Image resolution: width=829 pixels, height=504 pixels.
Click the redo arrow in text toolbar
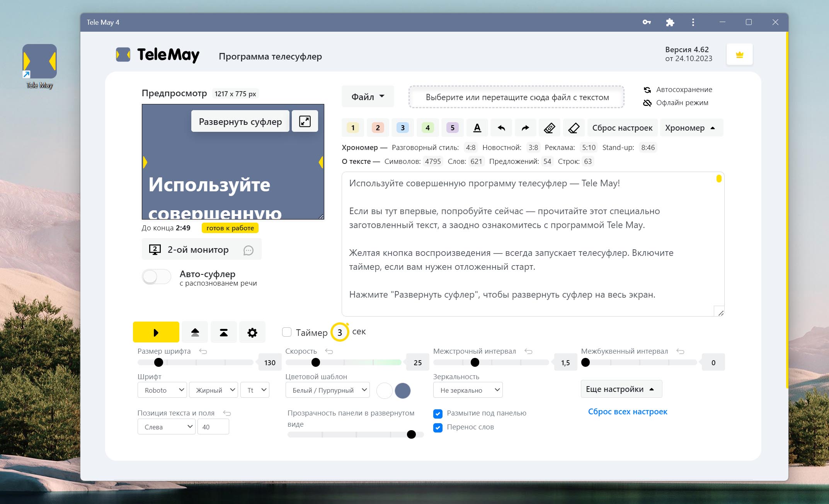point(525,128)
